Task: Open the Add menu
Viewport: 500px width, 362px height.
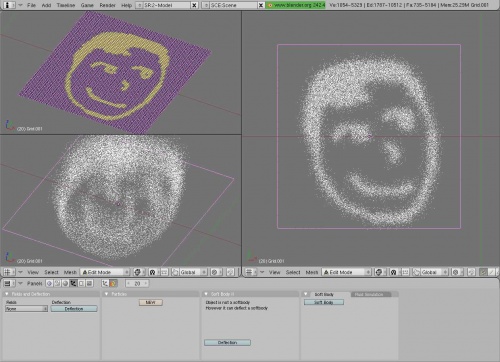Action: (46, 5)
